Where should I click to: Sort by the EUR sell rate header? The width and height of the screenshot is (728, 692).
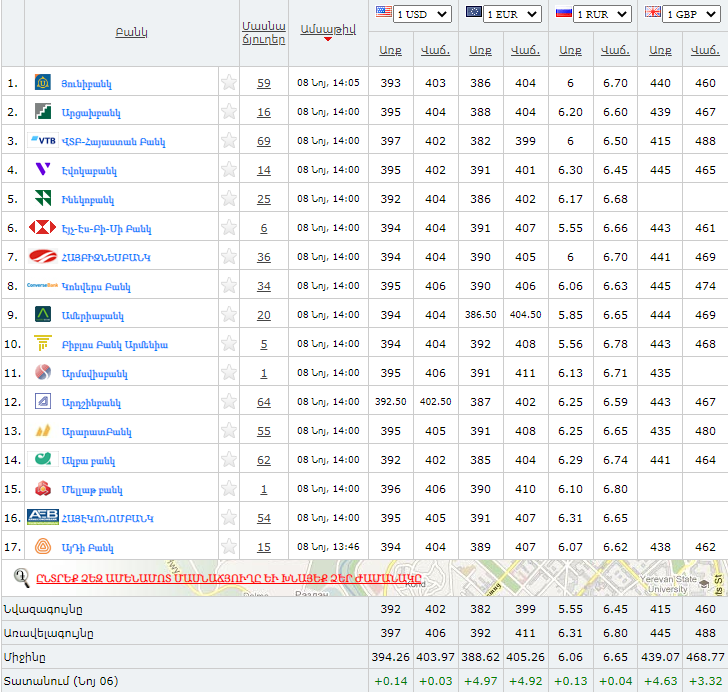tap(526, 50)
